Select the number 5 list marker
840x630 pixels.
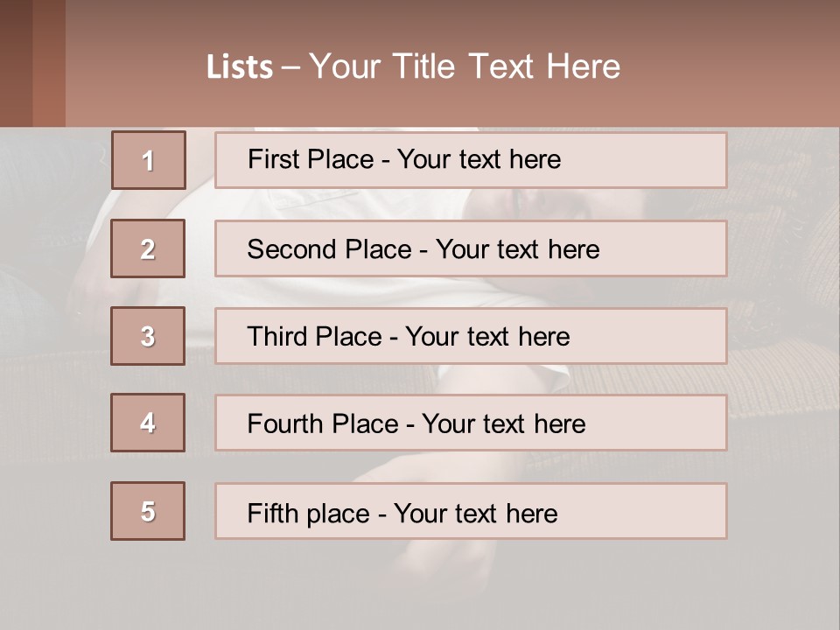click(148, 511)
